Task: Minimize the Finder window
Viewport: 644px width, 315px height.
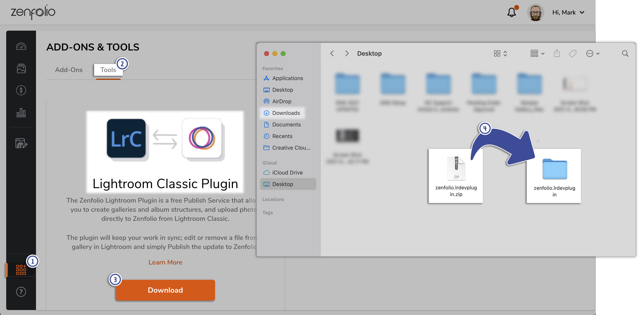Action: 274,53
